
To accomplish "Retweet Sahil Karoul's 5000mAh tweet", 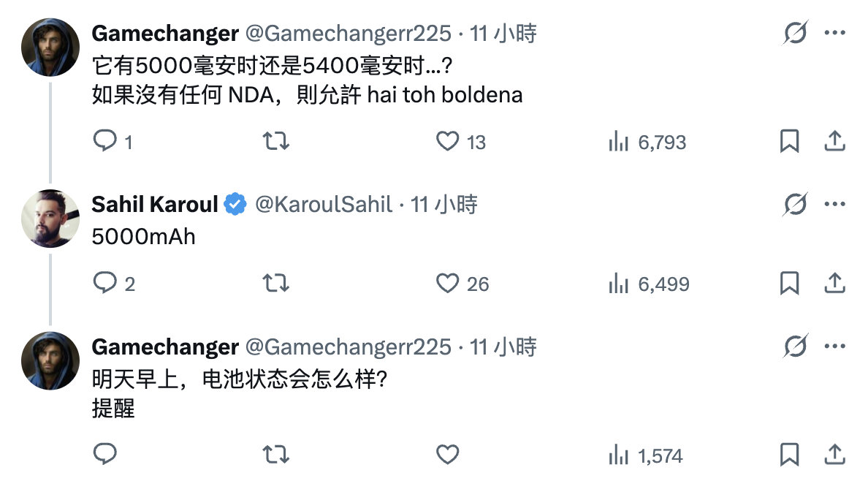I will click(275, 283).
